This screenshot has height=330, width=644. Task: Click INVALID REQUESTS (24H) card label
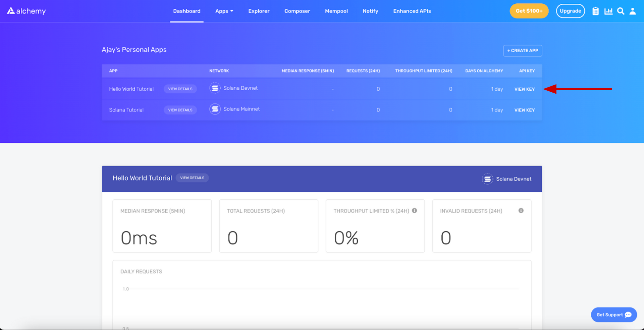(471, 211)
